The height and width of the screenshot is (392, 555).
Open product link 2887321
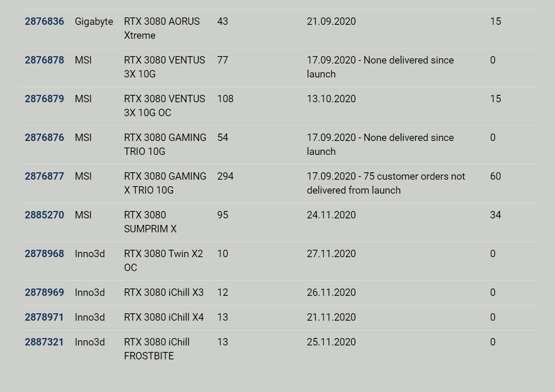pyautogui.click(x=44, y=342)
